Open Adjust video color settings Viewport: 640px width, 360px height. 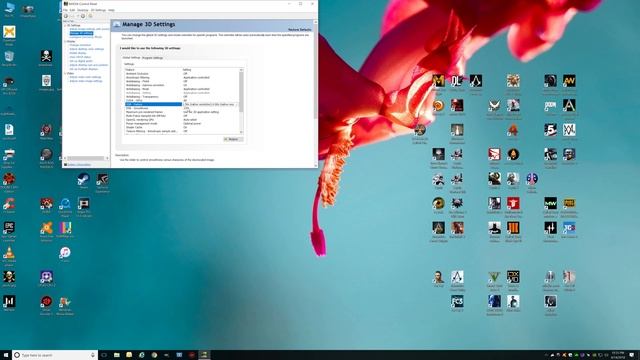point(85,77)
